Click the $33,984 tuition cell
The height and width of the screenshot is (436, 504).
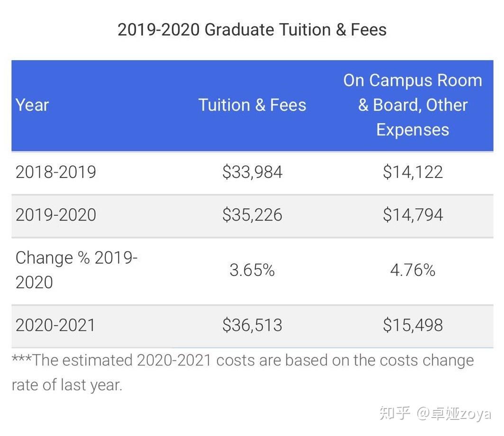coord(252,172)
